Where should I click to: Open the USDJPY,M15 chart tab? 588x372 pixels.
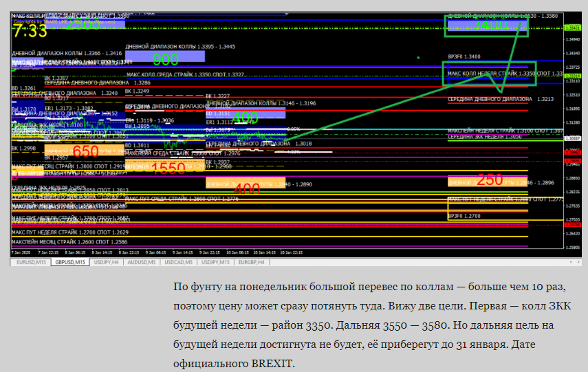pos(215,262)
